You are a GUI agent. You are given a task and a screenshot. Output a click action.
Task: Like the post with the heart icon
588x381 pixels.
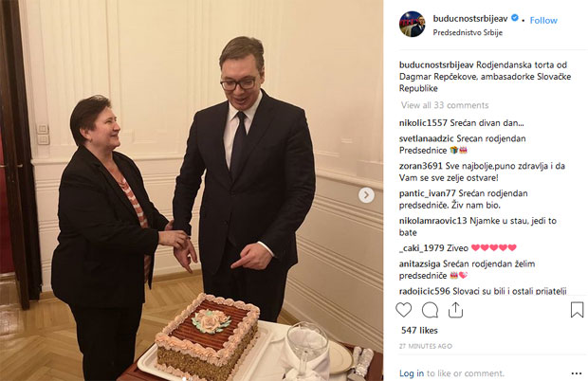point(403,310)
